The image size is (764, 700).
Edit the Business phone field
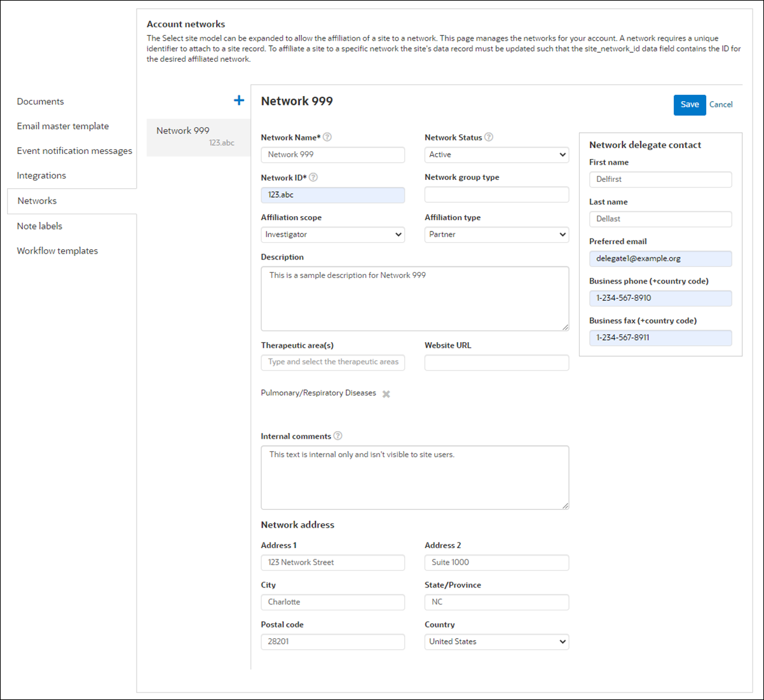point(660,298)
